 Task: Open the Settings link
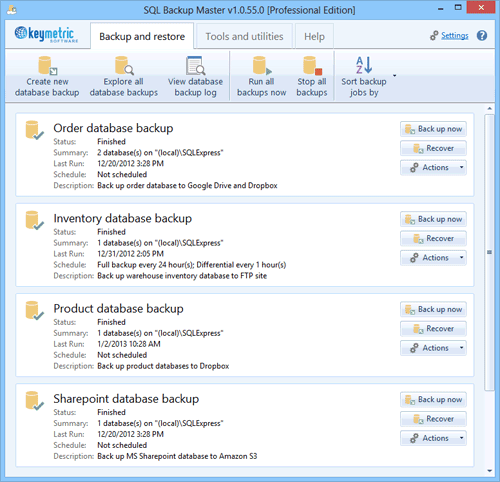click(x=455, y=36)
